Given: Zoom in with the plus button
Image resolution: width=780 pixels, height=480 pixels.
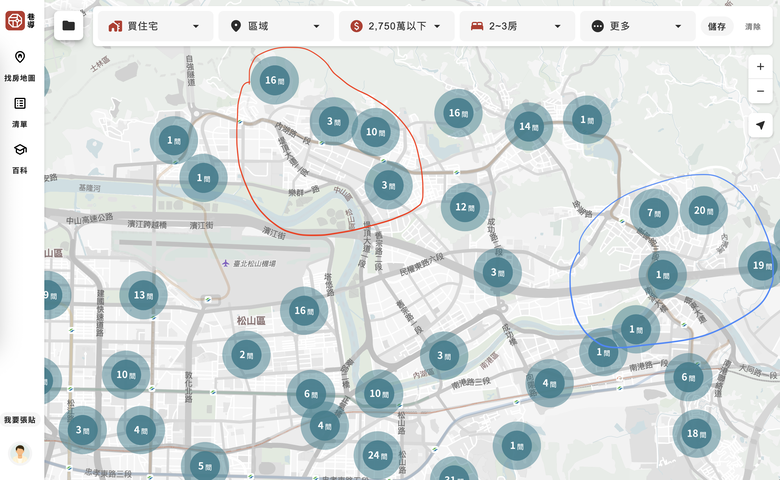Looking at the screenshot, I should [760, 67].
